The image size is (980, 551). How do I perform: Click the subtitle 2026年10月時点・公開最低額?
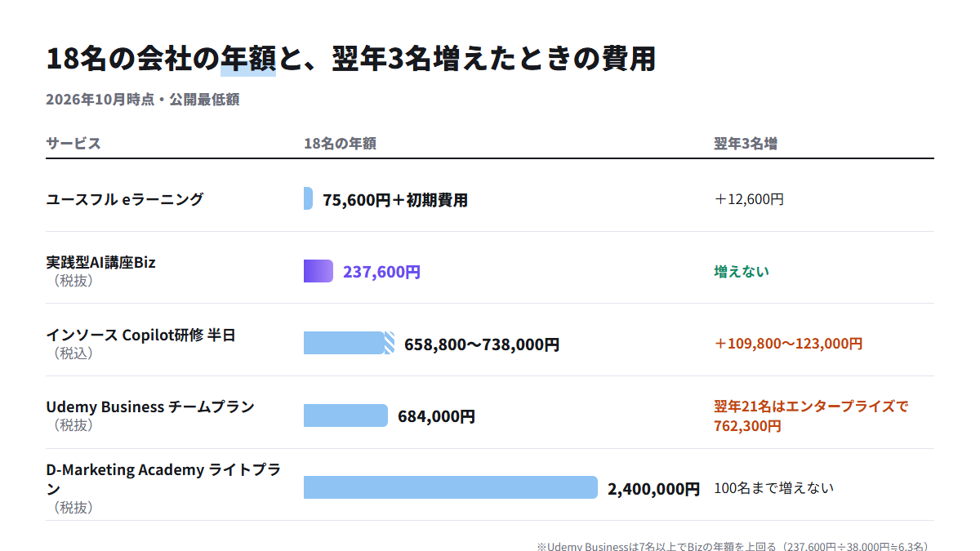coord(142,100)
